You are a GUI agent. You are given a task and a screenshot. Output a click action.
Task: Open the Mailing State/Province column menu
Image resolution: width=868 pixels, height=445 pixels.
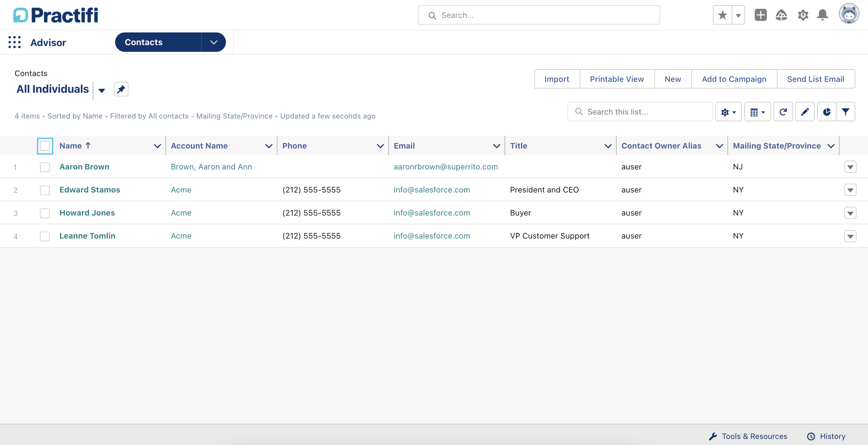(831, 146)
